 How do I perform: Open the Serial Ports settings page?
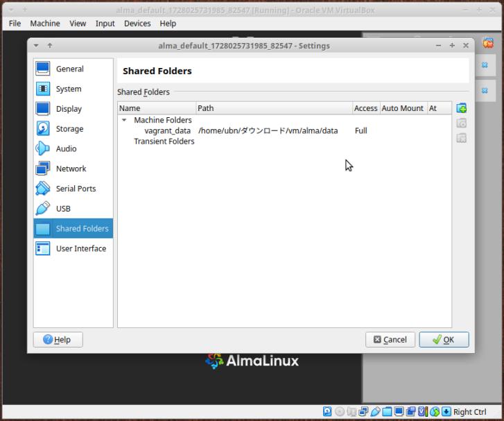click(73, 189)
